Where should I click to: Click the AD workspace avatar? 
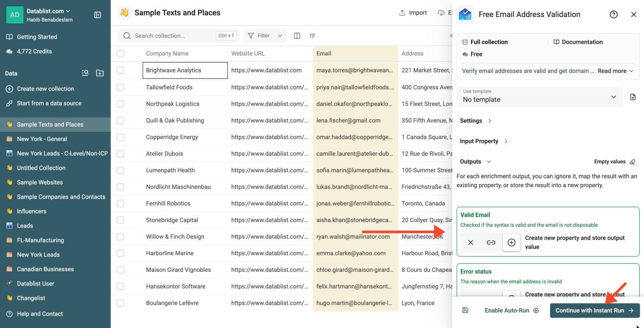tap(15, 15)
